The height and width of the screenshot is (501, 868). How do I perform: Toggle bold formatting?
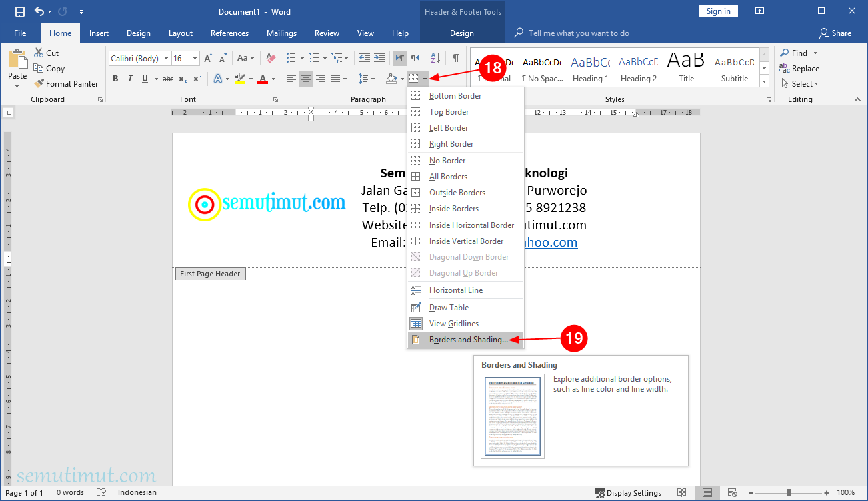click(x=114, y=78)
